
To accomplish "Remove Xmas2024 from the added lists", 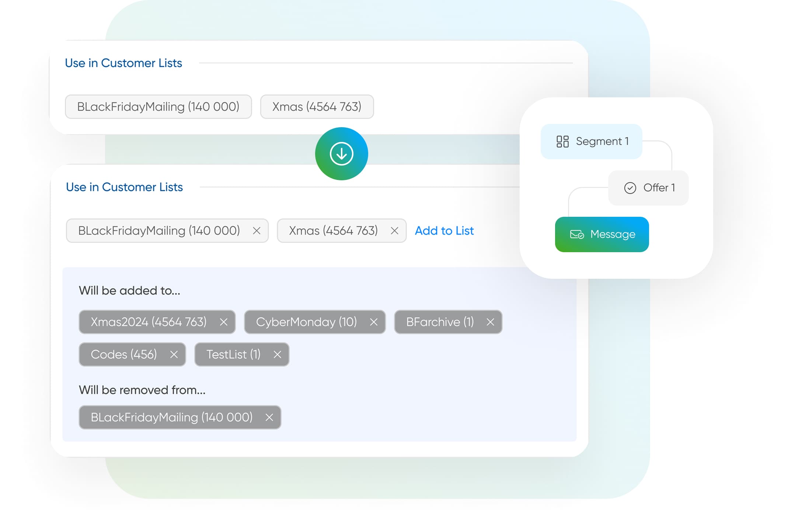I will tap(223, 322).
